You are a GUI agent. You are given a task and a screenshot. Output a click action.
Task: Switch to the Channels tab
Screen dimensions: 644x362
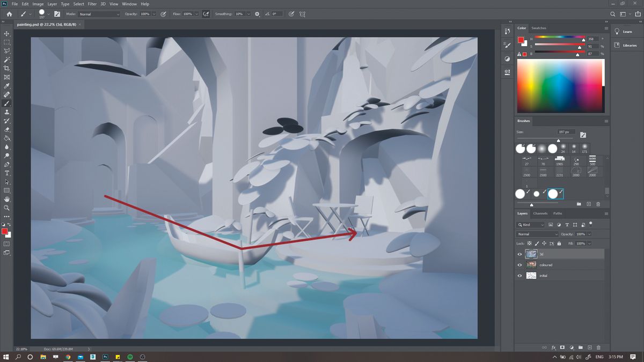pos(540,213)
